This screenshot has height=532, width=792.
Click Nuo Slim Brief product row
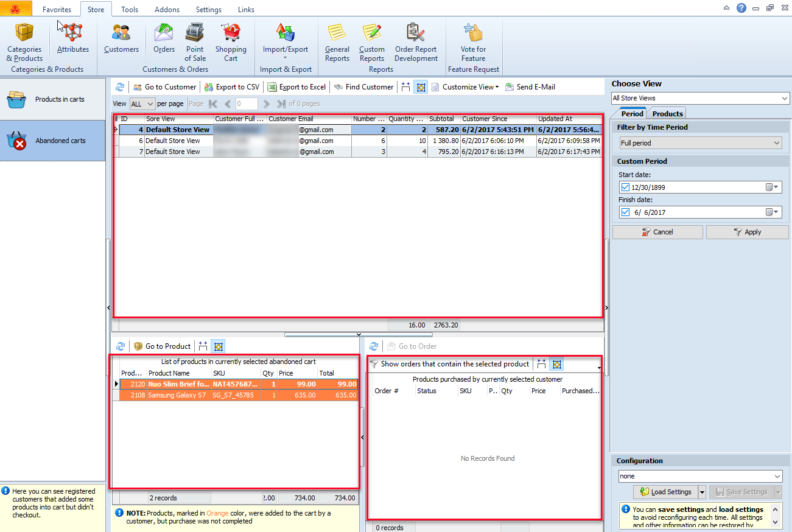pos(239,384)
